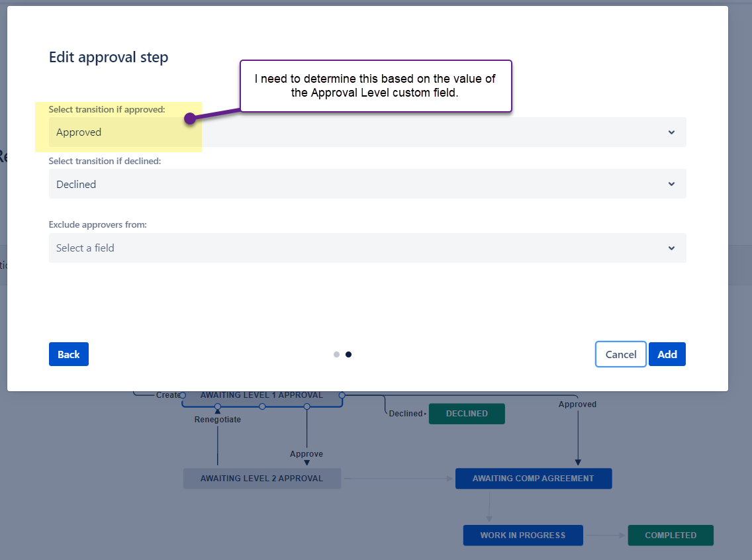Click the AWAITING LEVEL 1 APPROVAL status node

click(x=263, y=395)
